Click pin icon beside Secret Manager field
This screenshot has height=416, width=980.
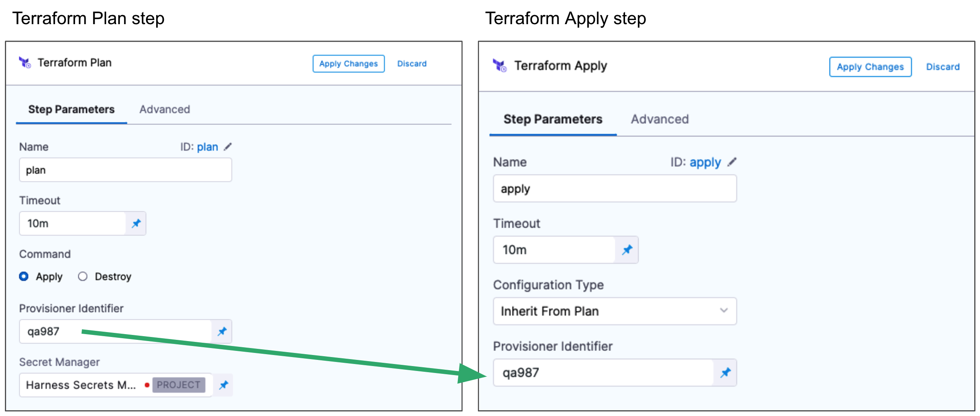pos(224,385)
